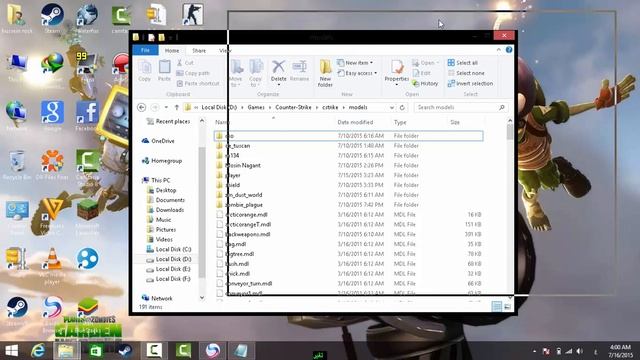Choose the Paste shortcut command
The width and height of the screenshot is (640, 360).
[198, 83]
